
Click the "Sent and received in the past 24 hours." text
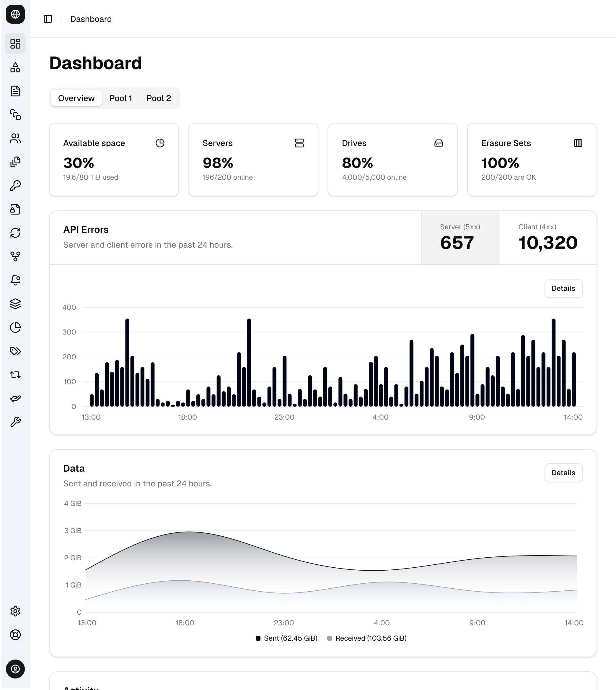click(137, 484)
